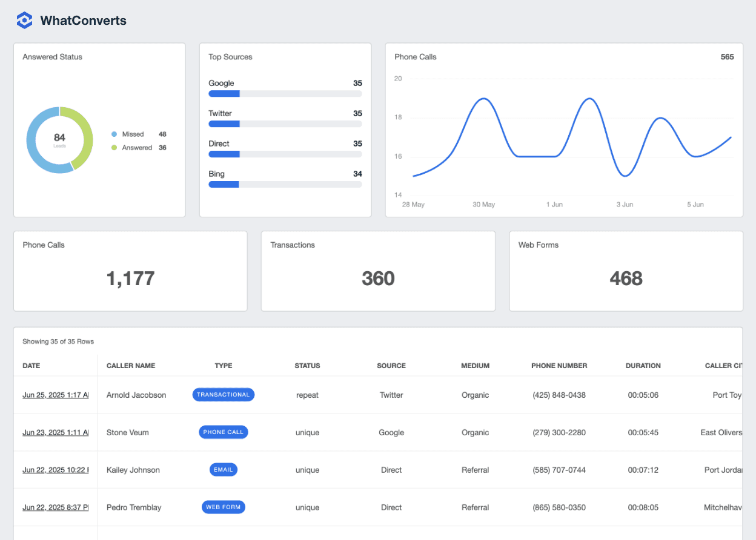Click the 565 total on Phone Calls chart
The width and height of the screenshot is (756, 540).
(x=726, y=56)
